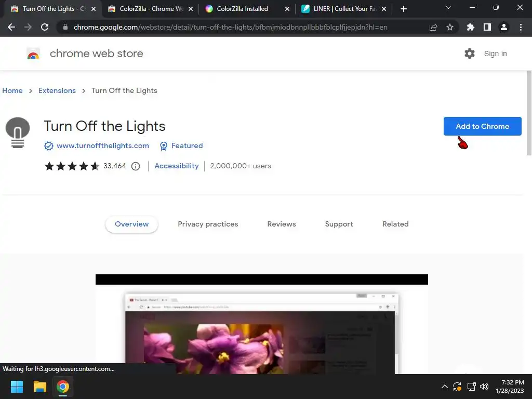Open the side panel icon
The image size is (532, 399).
tap(487, 27)
